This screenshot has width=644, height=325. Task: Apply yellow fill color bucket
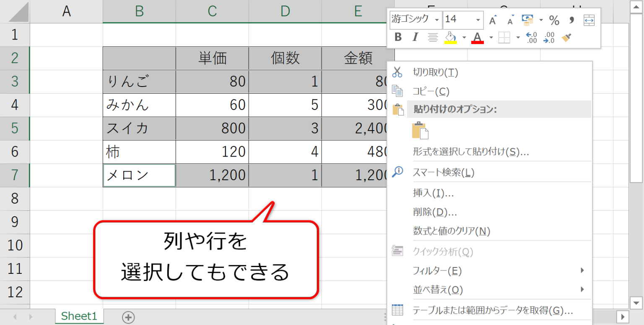click(x=450, y=37)
